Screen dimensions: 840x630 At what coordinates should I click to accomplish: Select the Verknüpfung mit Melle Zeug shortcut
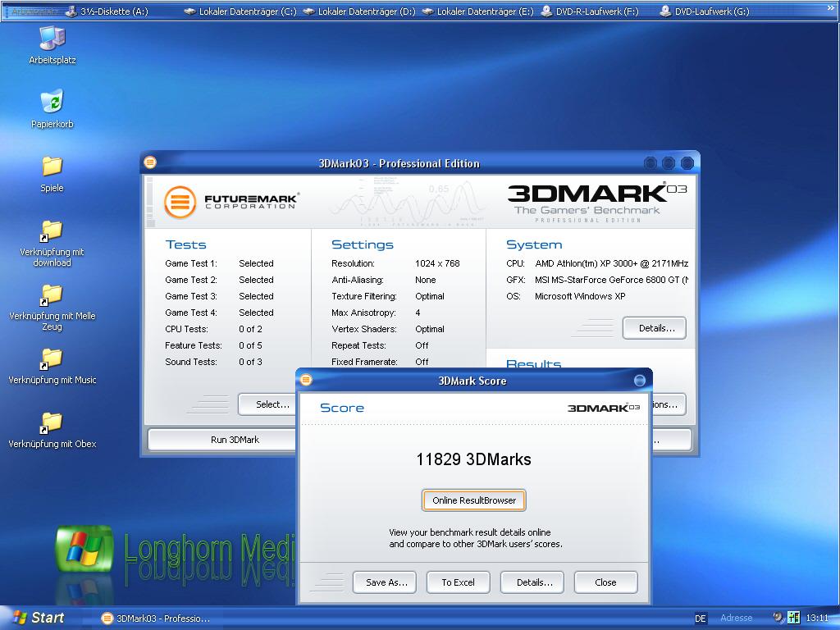click(52, 308)
